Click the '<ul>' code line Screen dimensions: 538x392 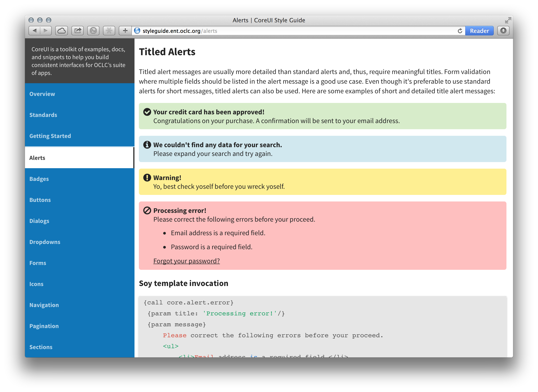(x=171, y=346)
